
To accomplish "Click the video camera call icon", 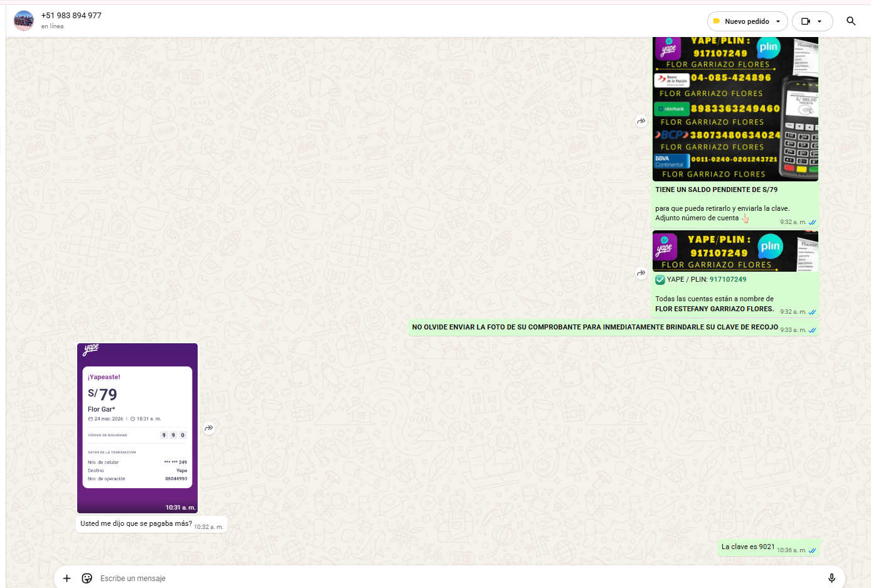I will point(806,21).
